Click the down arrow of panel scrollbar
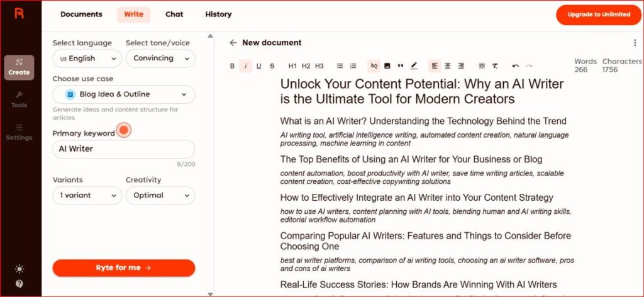The height and width of the screenshot is (297, 644). point(210,294)
